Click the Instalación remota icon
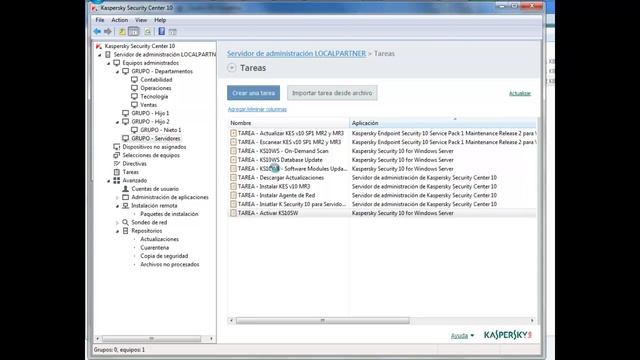The height and width of the screenshot is (360, 640). click(x=126, y=206)
